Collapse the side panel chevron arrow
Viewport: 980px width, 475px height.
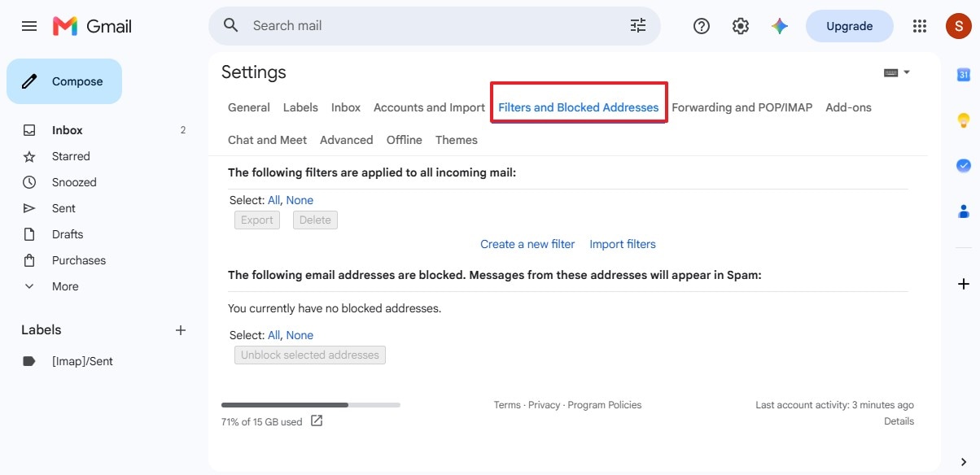click(x=965, y=462)
